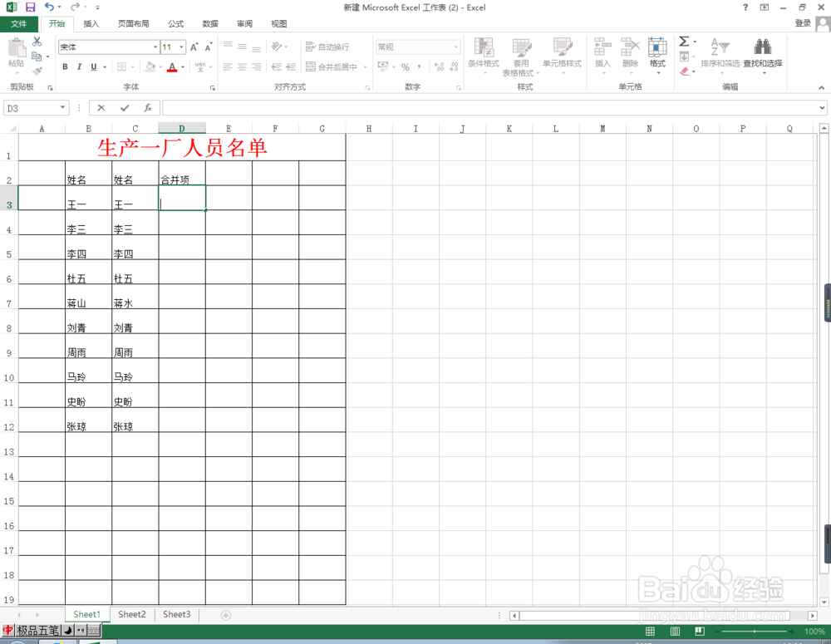Switch to the 插入 Insert tab

[91, 24]
